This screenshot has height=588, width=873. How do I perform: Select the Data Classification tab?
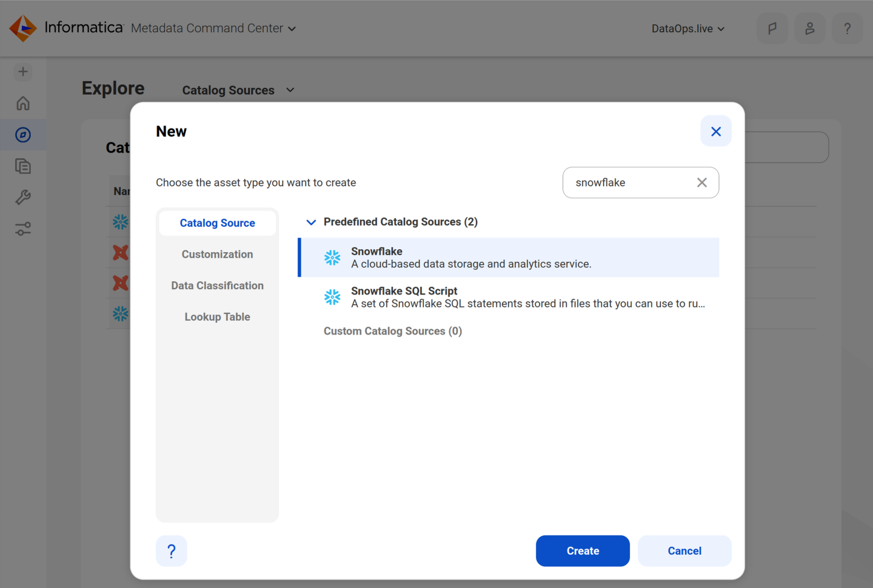point(218,286)
